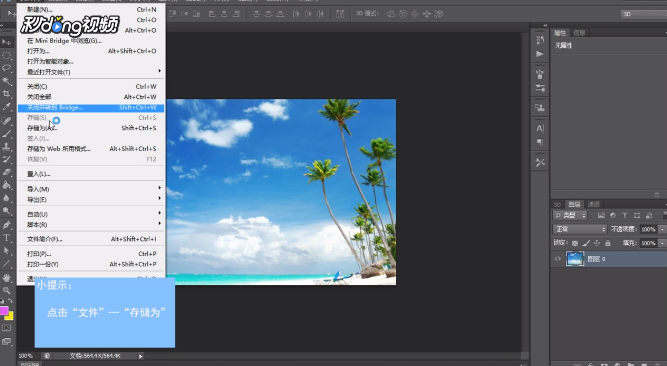Choose Save As with Shift+Ctrl+S

tap(91, 128)
